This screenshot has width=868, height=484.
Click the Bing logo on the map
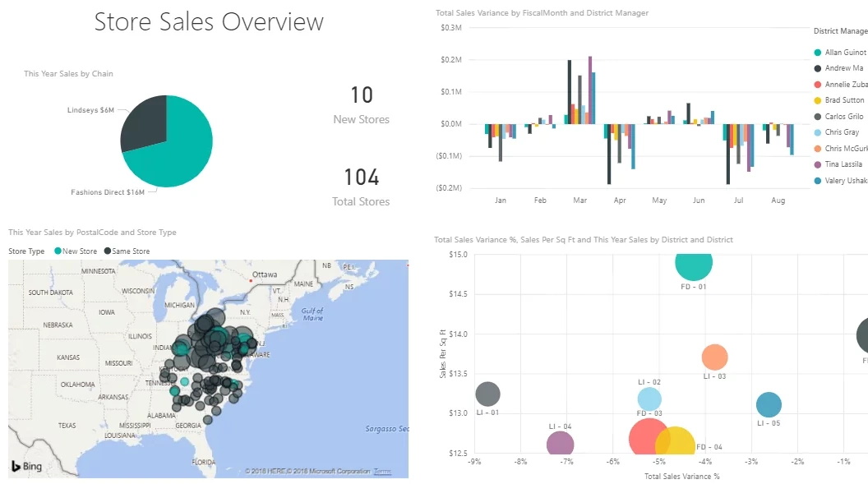25,466
